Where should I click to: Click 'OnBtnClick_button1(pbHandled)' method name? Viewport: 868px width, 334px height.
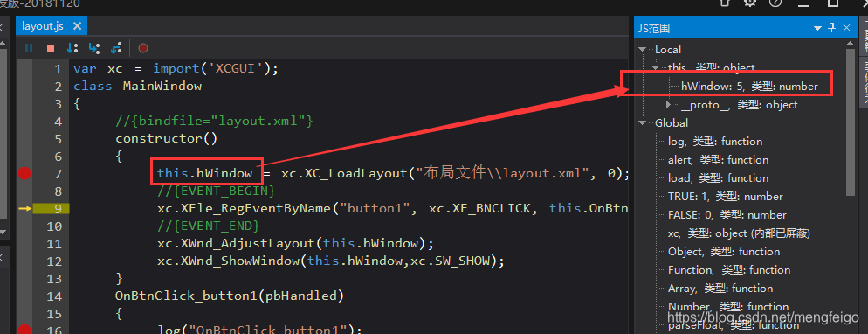pos(230,296)
